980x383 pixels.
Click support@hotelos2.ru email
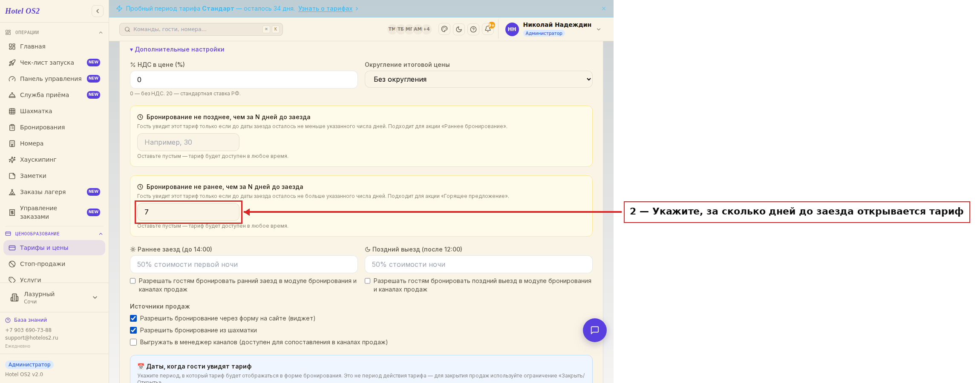point(32,338)
